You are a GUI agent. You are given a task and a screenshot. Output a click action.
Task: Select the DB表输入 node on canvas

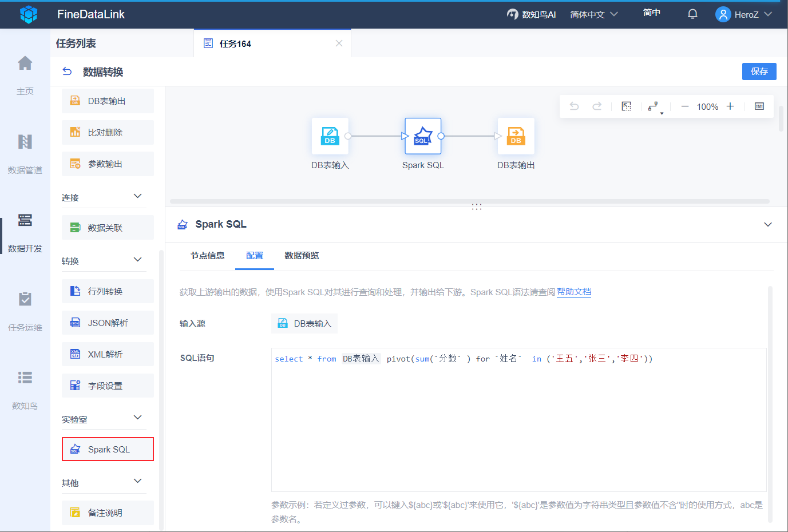coord(330,136)
